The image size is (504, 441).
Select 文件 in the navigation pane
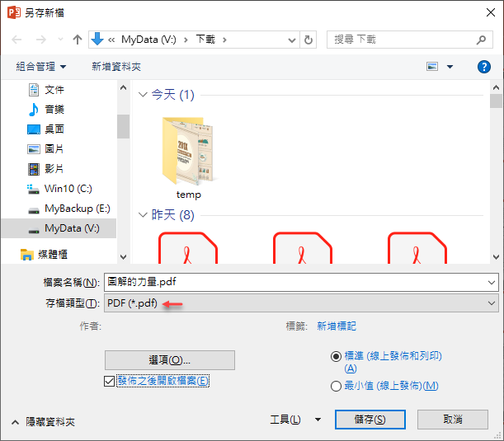click(54, 90)
